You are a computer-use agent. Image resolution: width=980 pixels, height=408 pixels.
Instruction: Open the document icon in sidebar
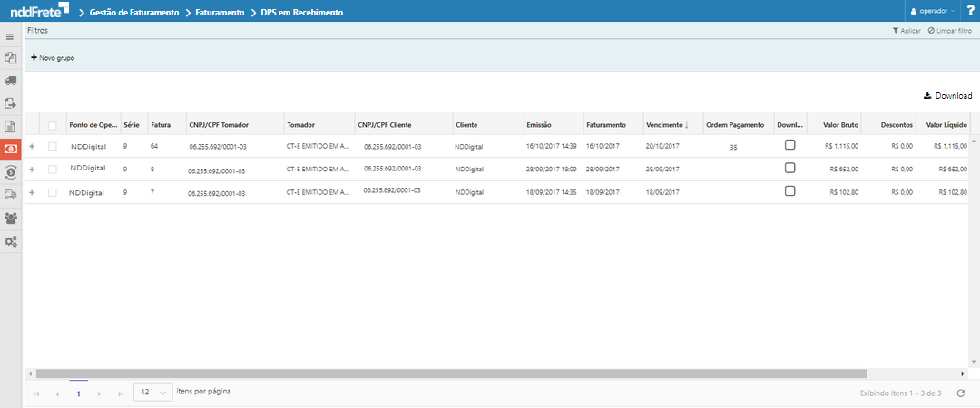pos(10,127)
